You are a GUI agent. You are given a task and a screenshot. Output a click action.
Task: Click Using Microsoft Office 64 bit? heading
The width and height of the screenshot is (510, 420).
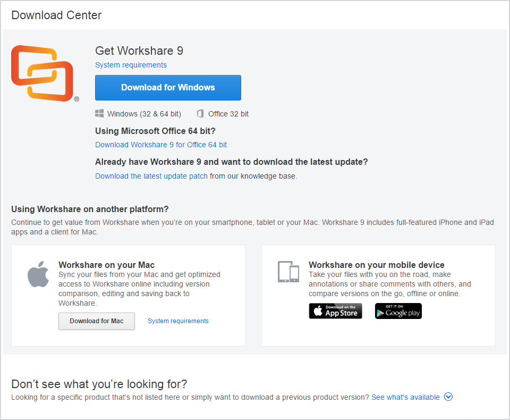point(155,131)
